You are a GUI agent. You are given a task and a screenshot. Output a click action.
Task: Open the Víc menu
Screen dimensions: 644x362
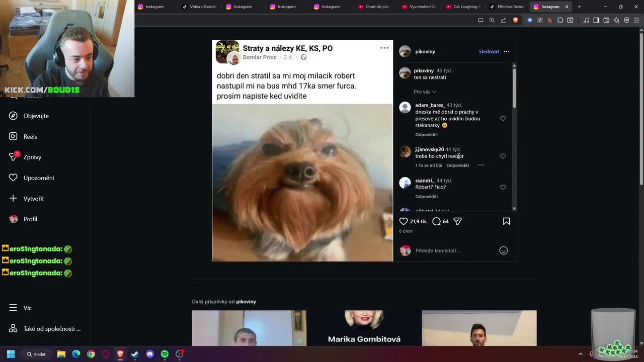click(x=20, y=308)
